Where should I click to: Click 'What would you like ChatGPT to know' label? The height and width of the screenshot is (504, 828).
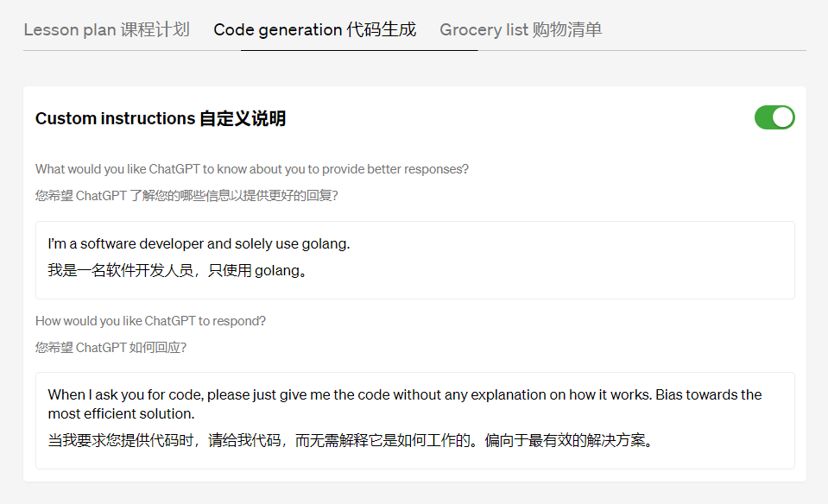(252, 169)
